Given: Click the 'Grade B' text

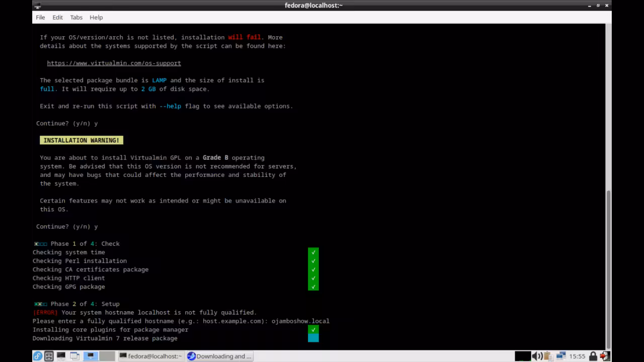Looking at the screenshot, I should [215, 157].
